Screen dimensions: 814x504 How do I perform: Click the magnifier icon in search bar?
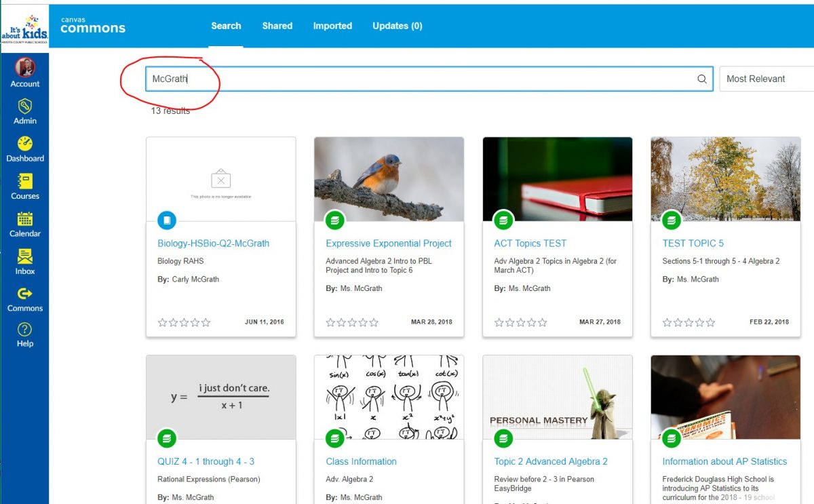[702, 79]
